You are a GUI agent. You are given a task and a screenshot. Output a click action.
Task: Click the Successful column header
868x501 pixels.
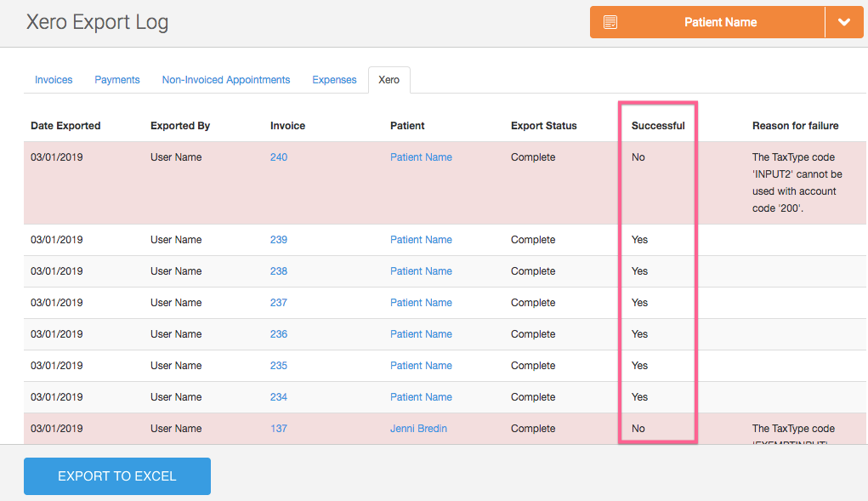point(658,126)
